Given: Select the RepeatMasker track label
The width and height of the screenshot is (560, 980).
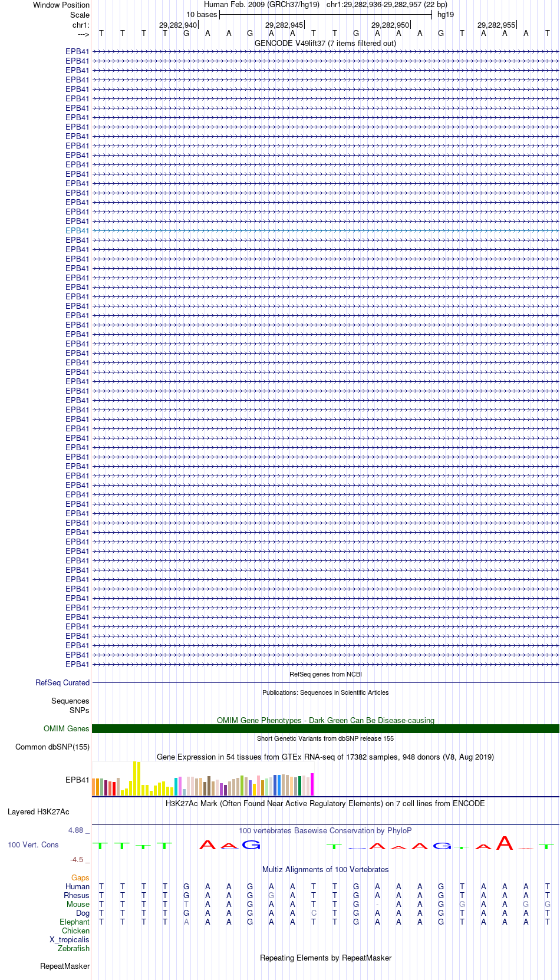Looking at the screenshot, I should tap(65, 966).
